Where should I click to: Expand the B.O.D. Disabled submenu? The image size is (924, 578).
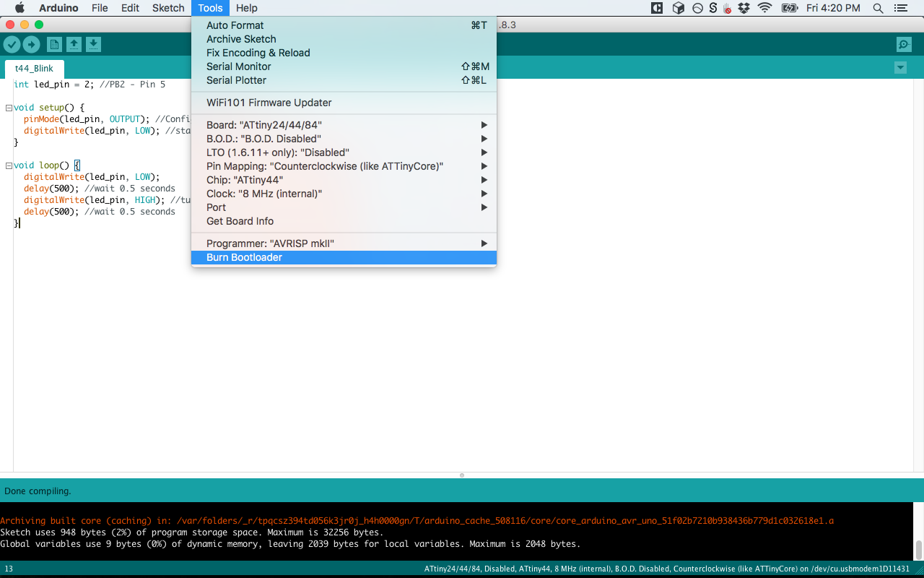click(344, 139)
